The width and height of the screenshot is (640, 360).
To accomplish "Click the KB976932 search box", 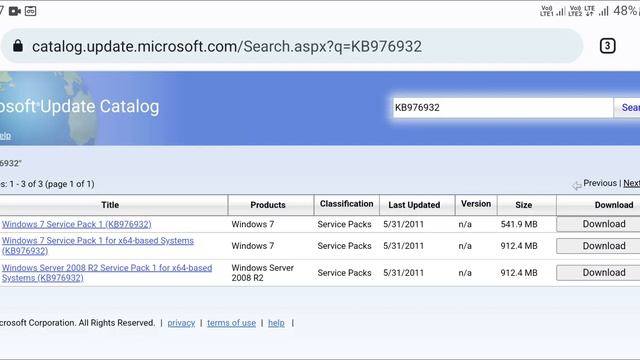I will (x=502, y=108).
